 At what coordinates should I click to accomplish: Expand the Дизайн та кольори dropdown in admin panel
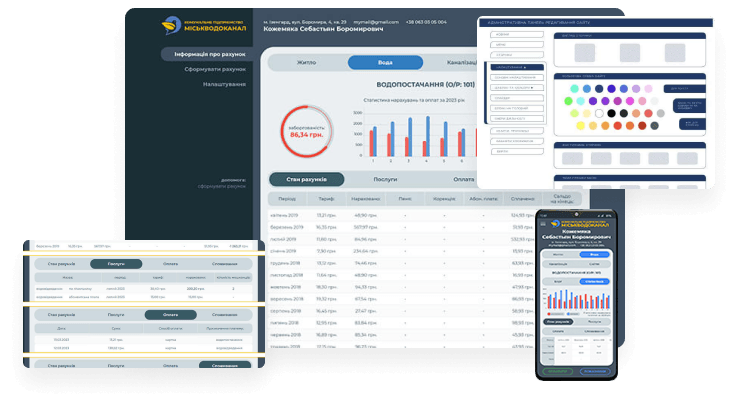coord(518,88)
